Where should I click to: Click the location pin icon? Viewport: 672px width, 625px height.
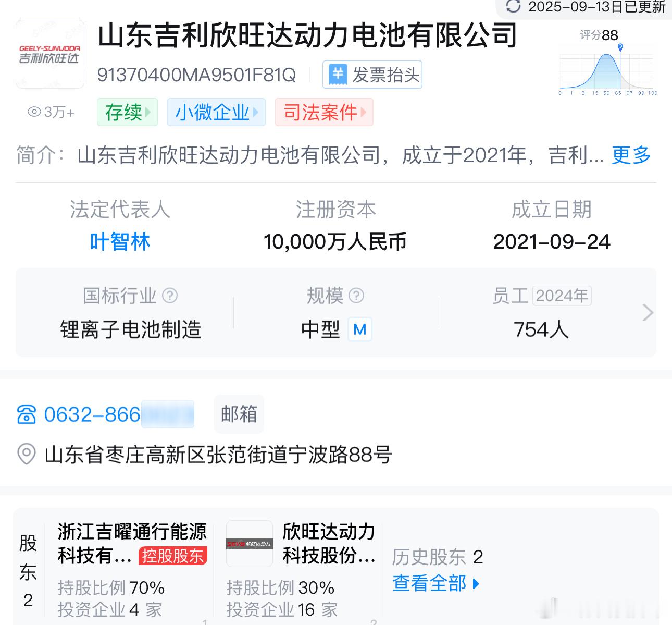[x=27, y=455]
